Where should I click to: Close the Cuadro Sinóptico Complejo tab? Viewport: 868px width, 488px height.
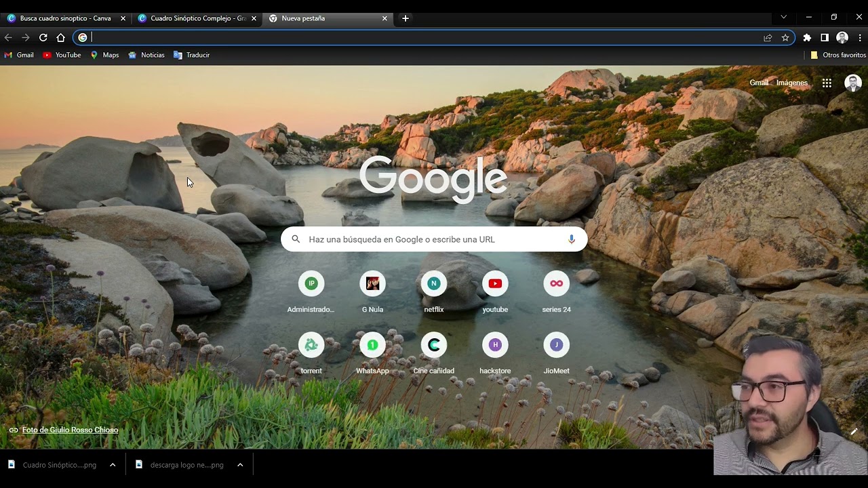click(254, 18)
